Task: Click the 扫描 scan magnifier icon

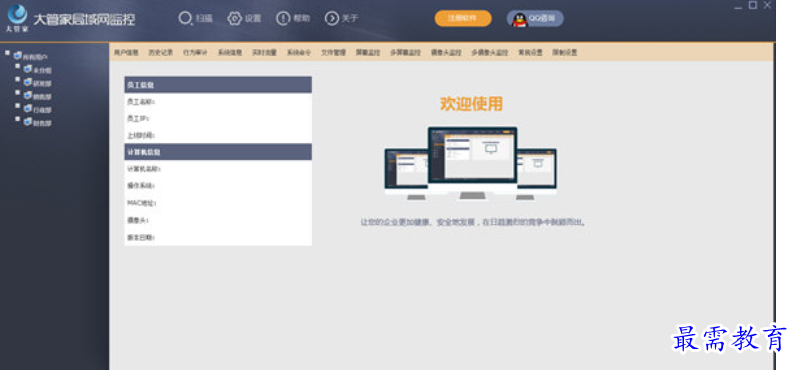Action: [185, 19]
